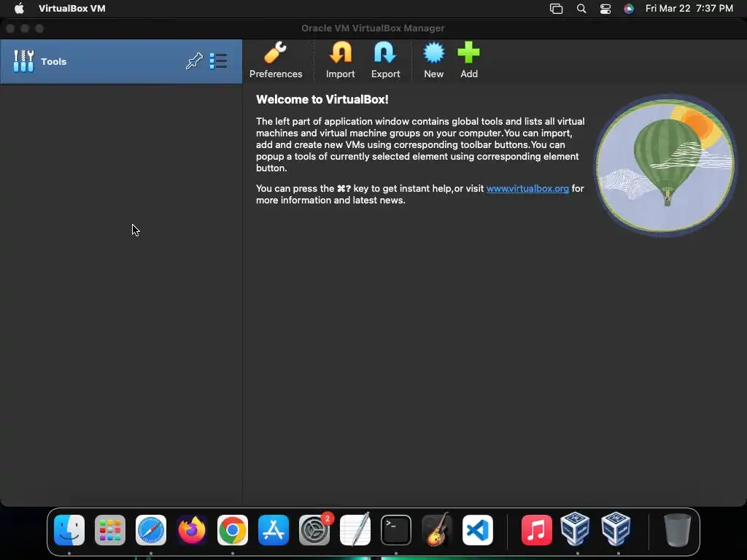Open the VirtualBox VM menu bar item

[72, 9]
